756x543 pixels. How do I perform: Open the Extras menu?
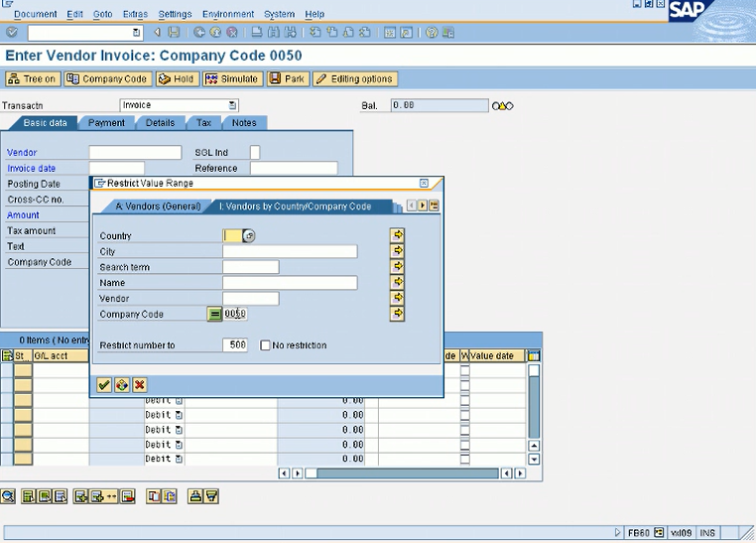[135, 14]
